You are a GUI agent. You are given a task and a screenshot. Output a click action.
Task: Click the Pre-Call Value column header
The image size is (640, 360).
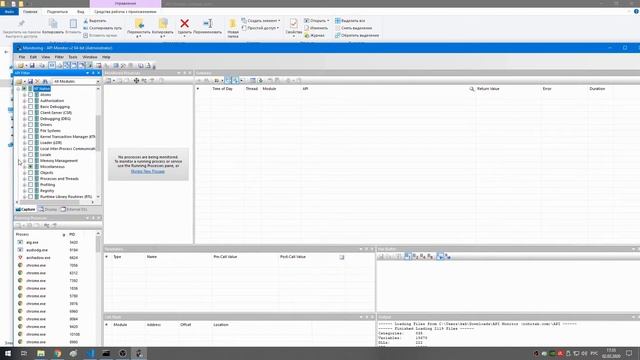coord(225,257)
